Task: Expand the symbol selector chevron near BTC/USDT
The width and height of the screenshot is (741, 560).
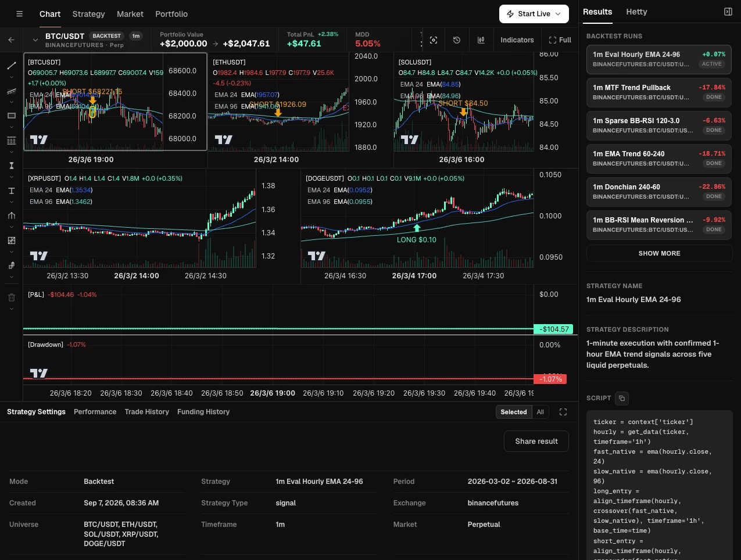Action: [35, 40]
